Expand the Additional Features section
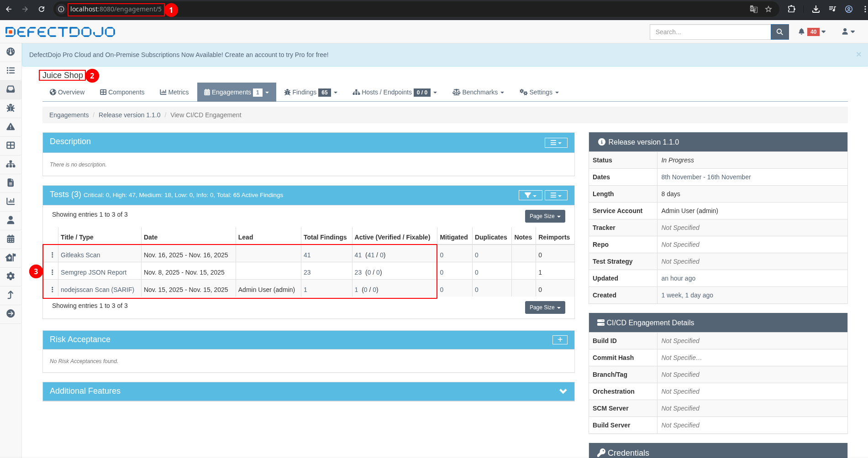868x458 pixels. [x=563, y=391]
